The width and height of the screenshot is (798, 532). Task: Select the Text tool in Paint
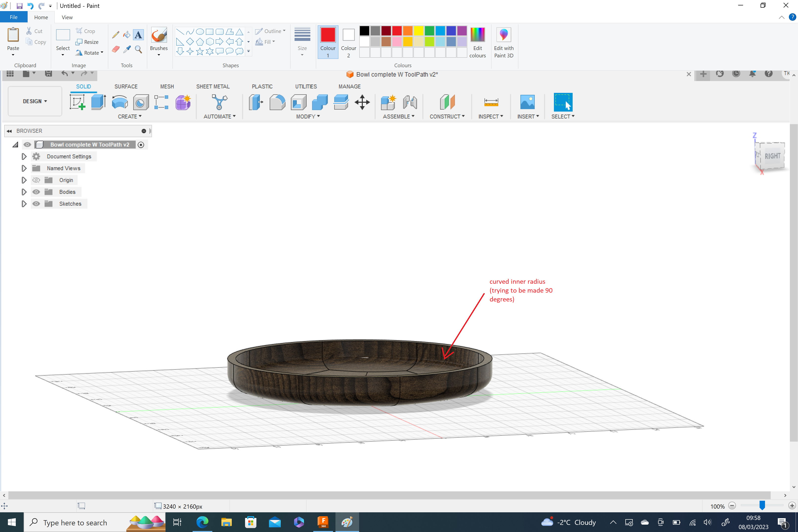pyautogui.click(x=138, y=34)
